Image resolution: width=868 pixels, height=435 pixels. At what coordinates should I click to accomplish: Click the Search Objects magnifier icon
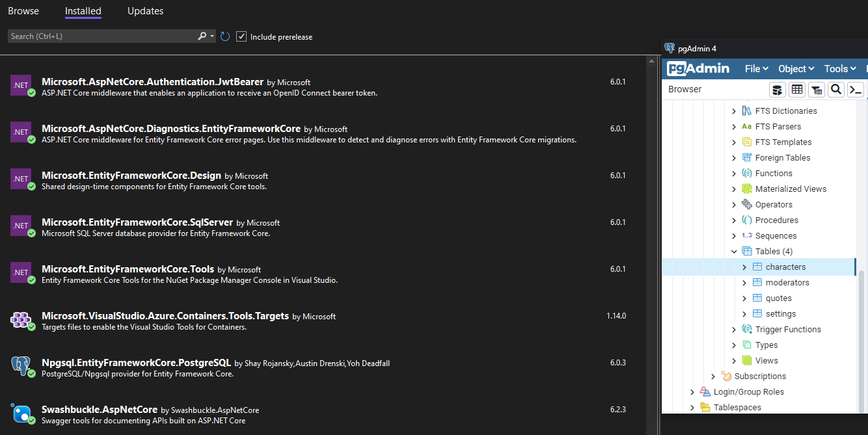click(836, 89)
